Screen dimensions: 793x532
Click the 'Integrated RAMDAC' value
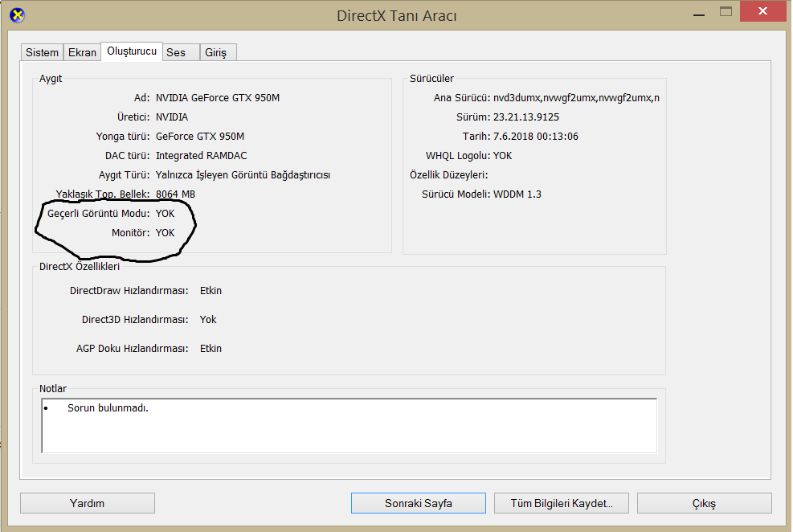pos(202,156)
